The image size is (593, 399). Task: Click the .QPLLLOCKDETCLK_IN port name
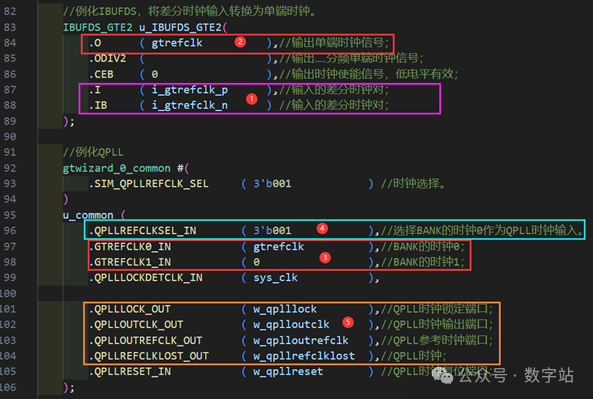tap(146, 278)
